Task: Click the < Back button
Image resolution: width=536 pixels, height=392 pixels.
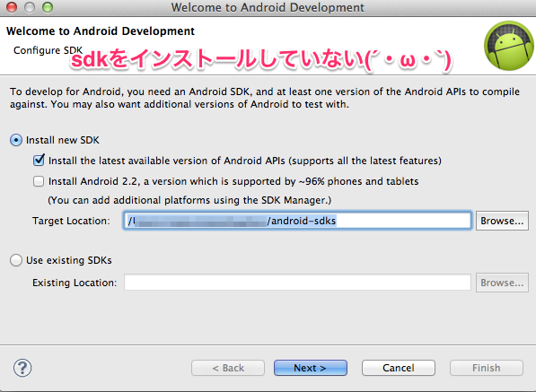Action: point(228,368)
